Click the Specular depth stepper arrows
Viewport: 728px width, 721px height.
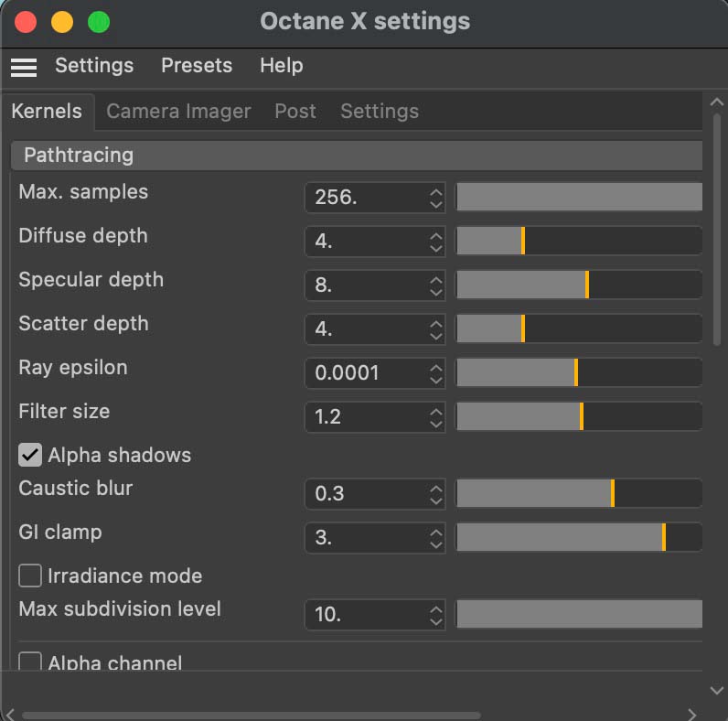click(436, 286)
